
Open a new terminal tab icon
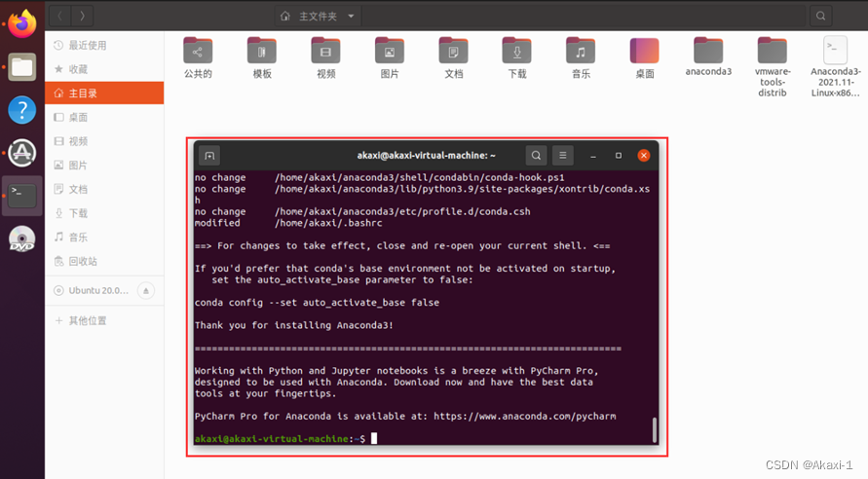tap(209, 156)
